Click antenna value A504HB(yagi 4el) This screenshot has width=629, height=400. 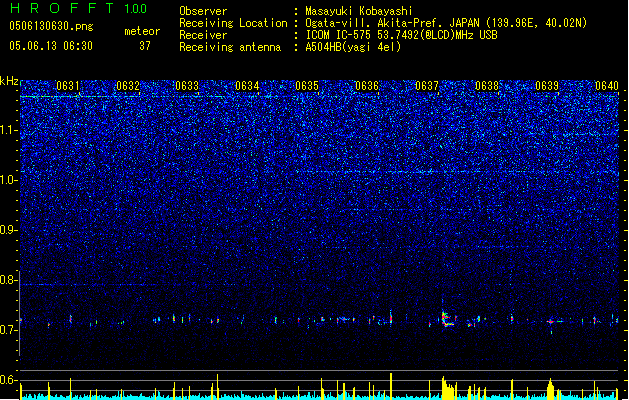(x=353, y=47)
